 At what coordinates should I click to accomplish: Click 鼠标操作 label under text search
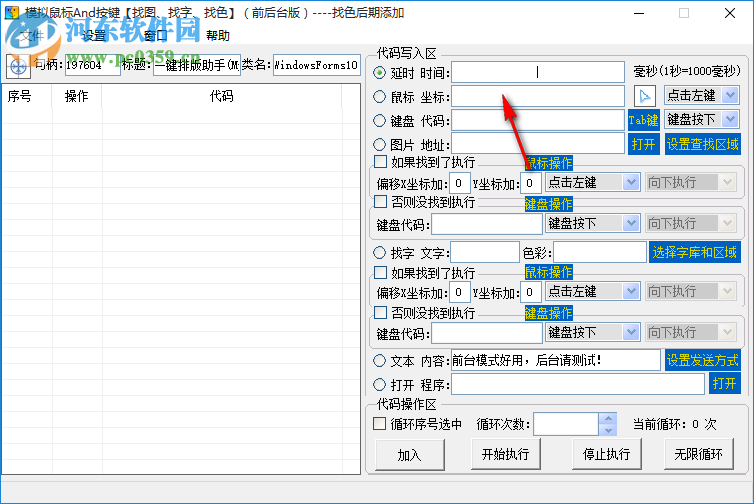548,272
